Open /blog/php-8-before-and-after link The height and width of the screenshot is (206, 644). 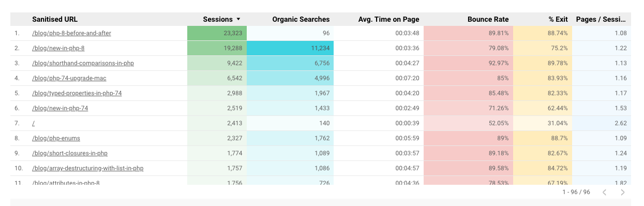coord(71,33)
